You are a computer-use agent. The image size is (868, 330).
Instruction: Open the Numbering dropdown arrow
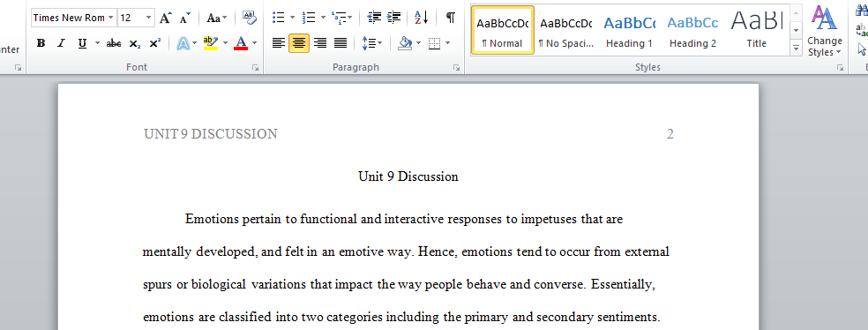tap(323, 18)
